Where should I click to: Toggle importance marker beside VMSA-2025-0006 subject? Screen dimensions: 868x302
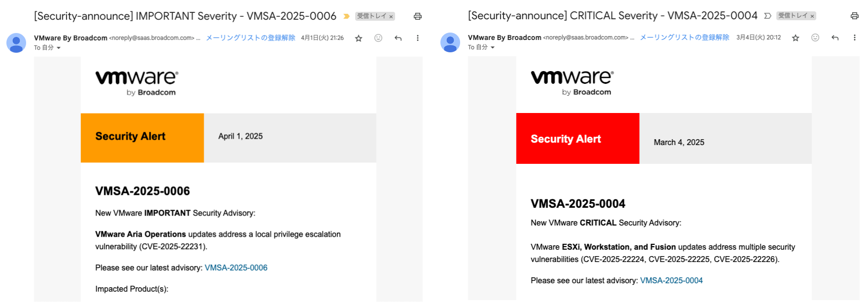pos(346,16)
